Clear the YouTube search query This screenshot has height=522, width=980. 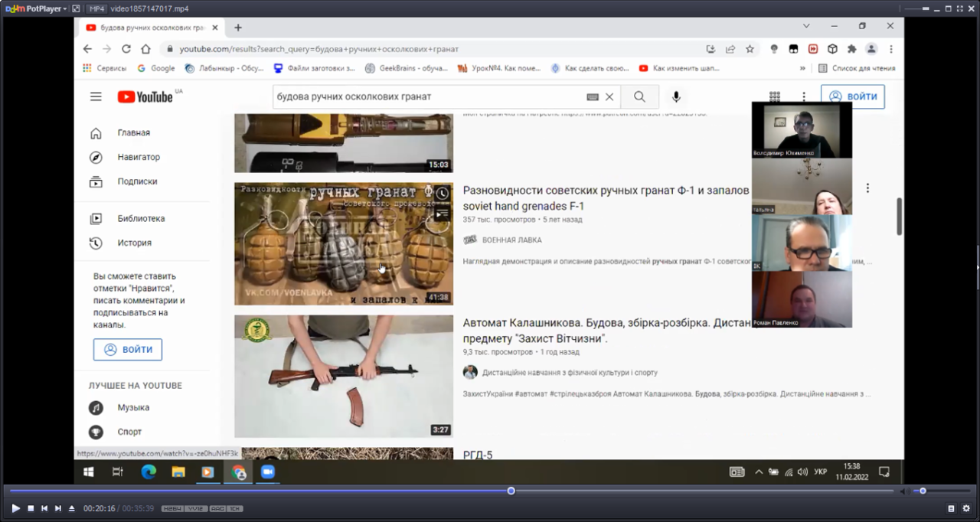click(609, 97)
